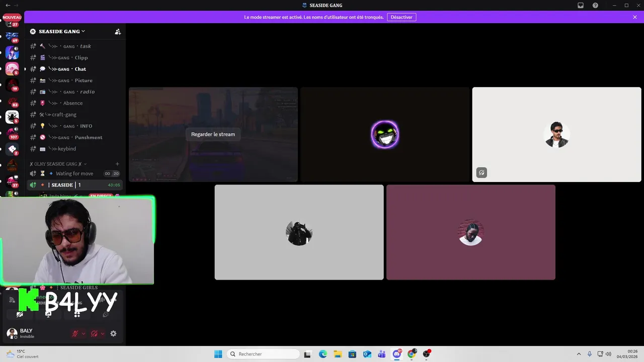Open the GANG radio channel
The height and width of the screenshot is (362, 644).
(x=74, y=92)
